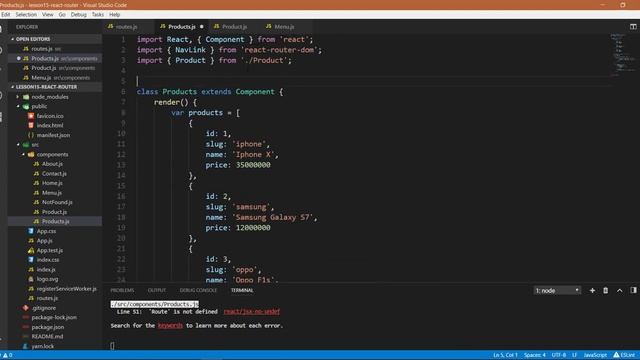Click the maximize panel chevron icon

[620, 290]
